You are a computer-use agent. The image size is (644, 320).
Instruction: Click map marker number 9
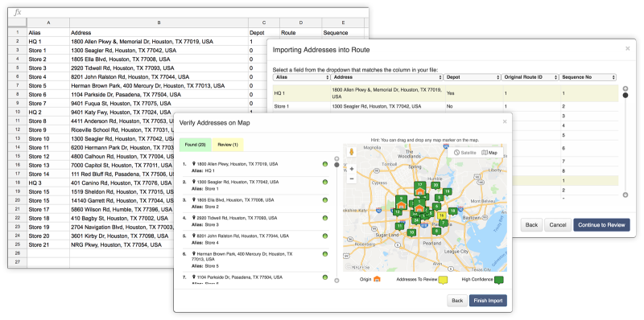(401, 202)
